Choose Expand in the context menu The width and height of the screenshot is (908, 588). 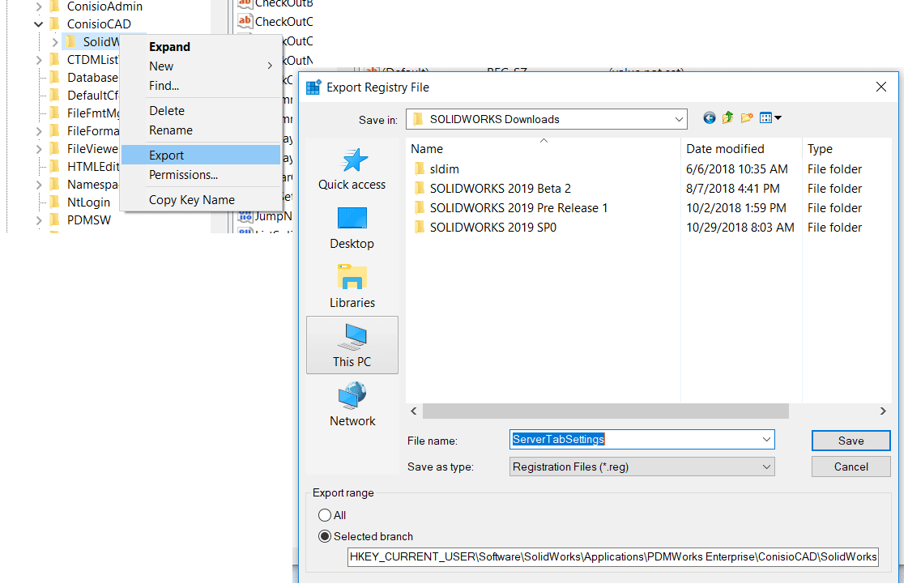coord(200,47)
